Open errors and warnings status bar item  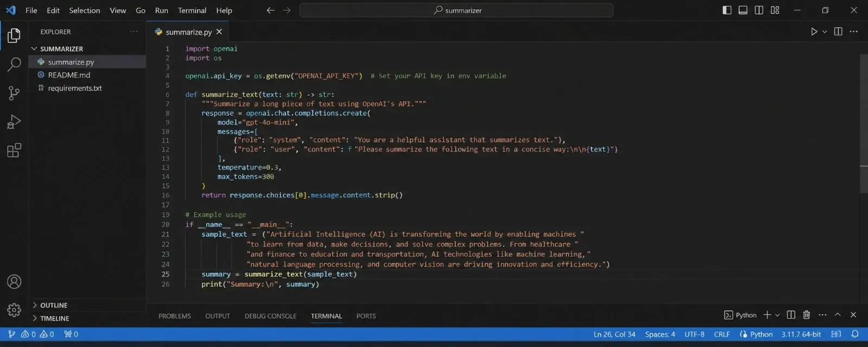pyautogui.click(x=37, y=334)
